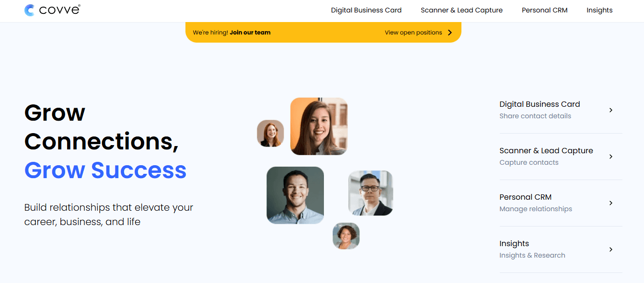The image size is (644, 283).
Task: Expand the Scanner & Lead Capture chevron
Action: click(611, 157)
